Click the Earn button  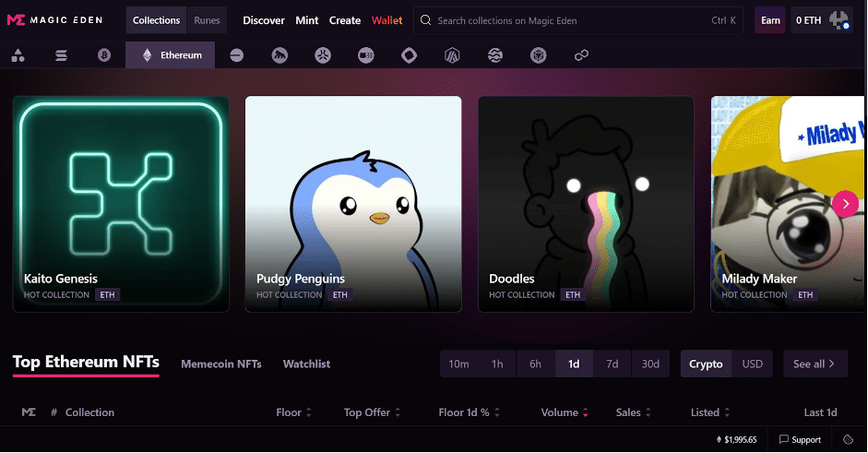770,20
